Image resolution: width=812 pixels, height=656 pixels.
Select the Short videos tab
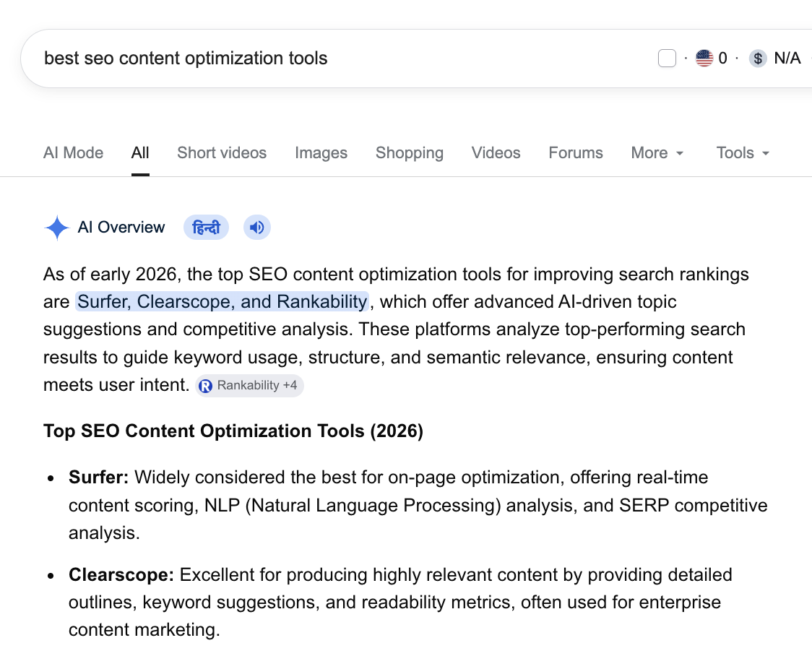click(x=222, y=152)
